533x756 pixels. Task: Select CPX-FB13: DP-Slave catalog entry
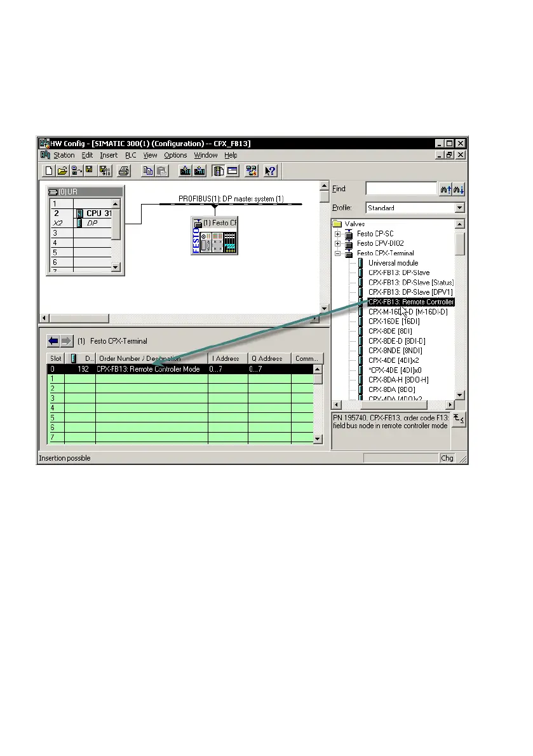point(399,273)
